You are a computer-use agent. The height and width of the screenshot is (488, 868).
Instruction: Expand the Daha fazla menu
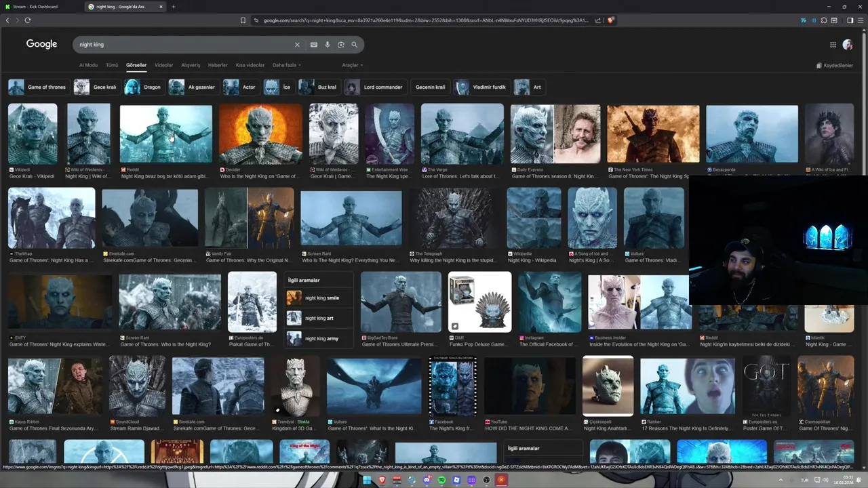coord(287,65)
